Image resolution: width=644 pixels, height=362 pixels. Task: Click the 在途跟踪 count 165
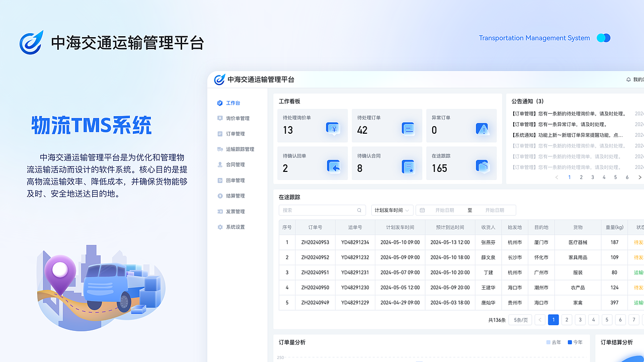439,168
